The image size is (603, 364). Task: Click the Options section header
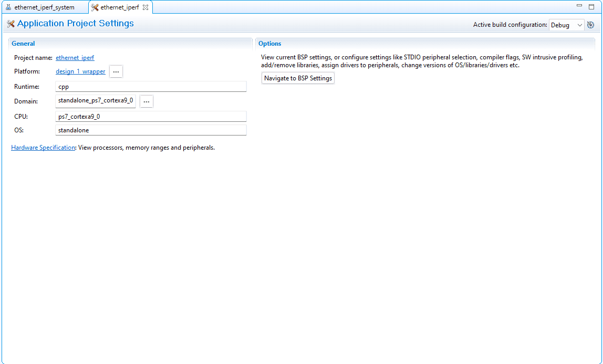pos(269,44)
